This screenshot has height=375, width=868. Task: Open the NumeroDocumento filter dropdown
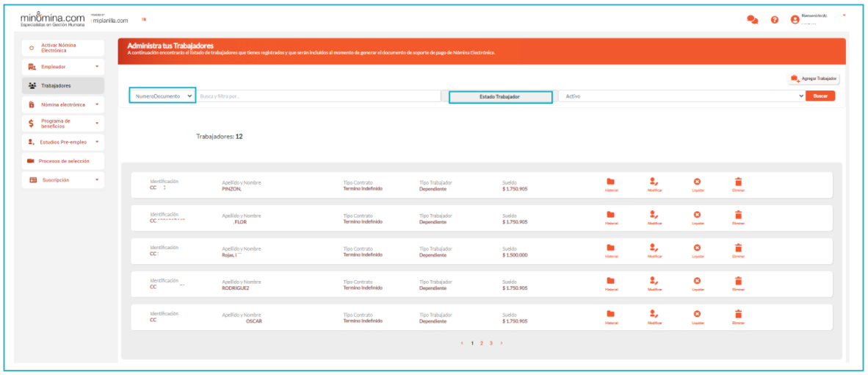click(x=163, y=96)
